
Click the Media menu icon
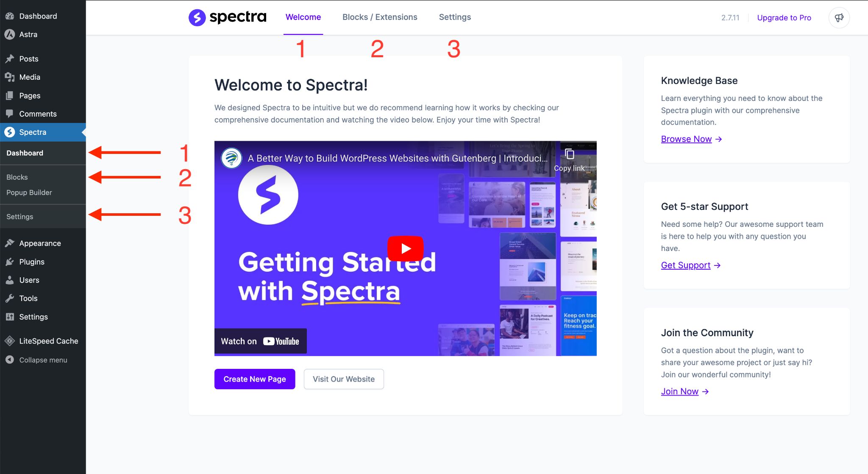click(10, 76)
